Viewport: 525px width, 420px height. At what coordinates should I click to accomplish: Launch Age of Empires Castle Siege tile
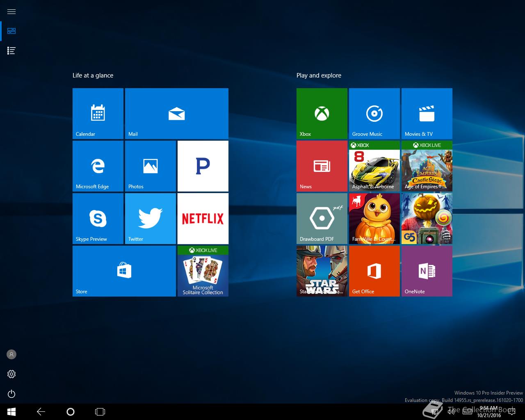[x=427, y=166]
